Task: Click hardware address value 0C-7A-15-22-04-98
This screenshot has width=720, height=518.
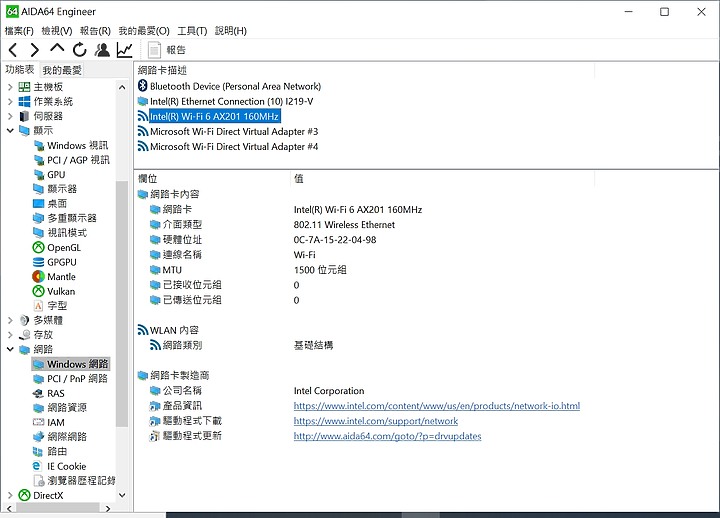Action: [x=335, y=240]
